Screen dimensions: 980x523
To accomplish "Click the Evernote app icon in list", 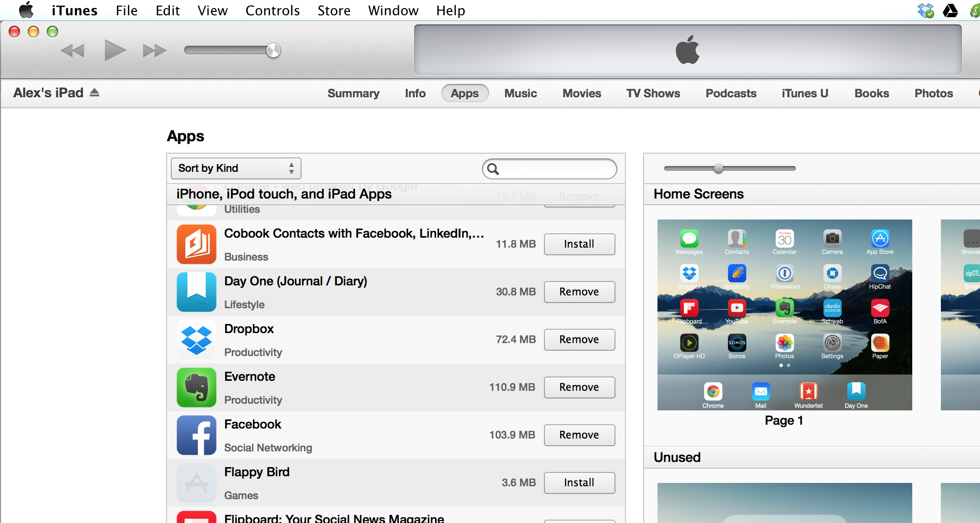I will coord(196,387).
